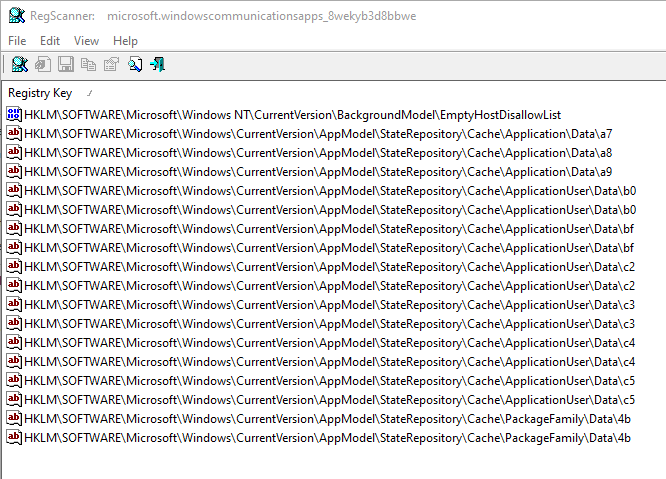Click the floppy disk save icon

point(66,65)
